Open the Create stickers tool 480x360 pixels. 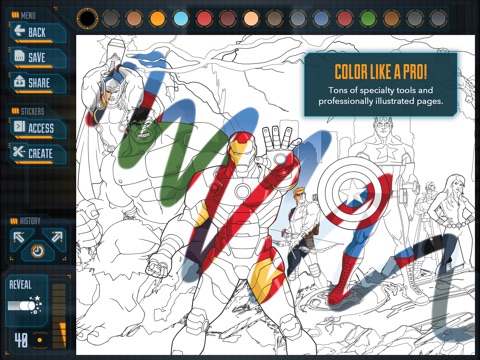click(37, 153)
